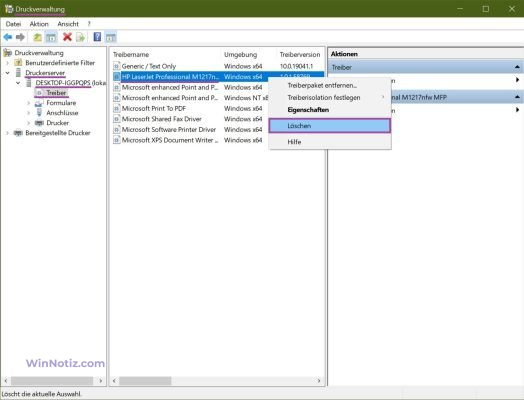Viewport: 524px width, 400px height.
Task: Click the driver version 10.0.19041.1 cell
Action: [x=296, y=66]
